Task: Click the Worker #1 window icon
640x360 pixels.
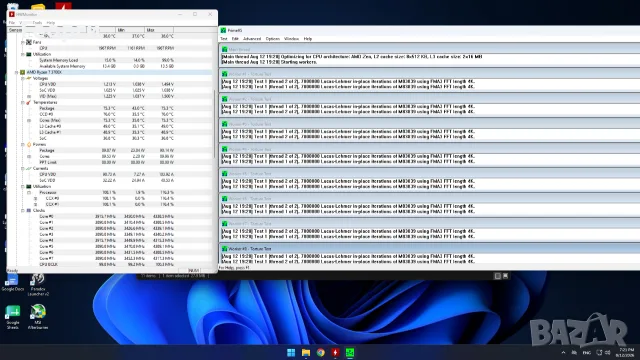Action: pyautogui.click(x=224, y=74)
